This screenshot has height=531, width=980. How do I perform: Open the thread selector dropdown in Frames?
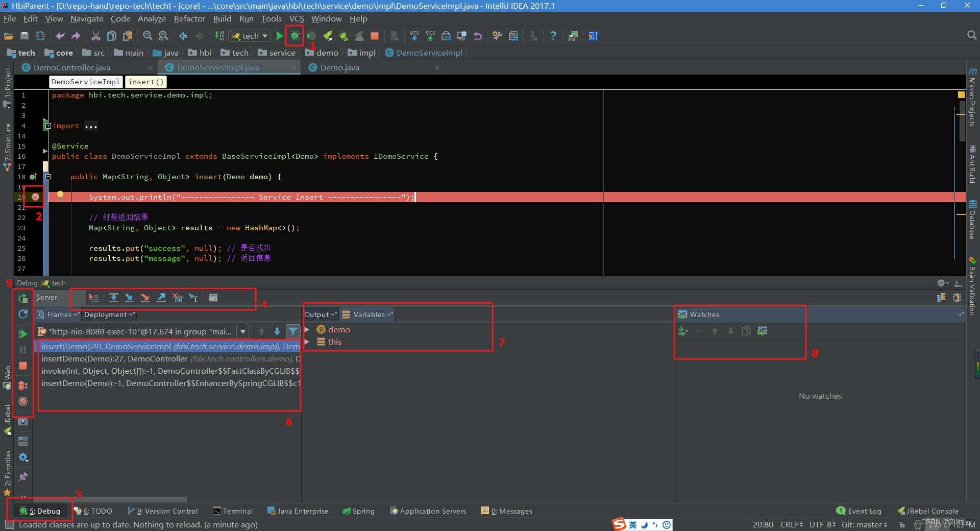243,331
